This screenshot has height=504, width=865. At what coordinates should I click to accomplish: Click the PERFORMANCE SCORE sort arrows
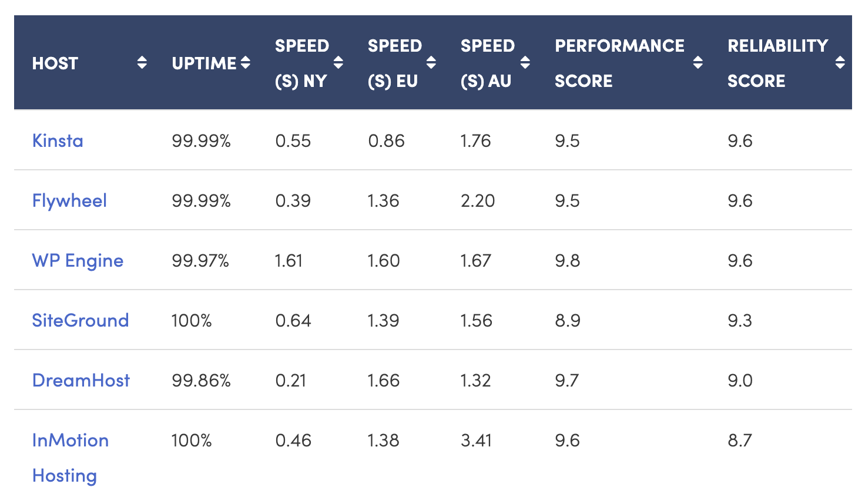(x=698, y=63)
